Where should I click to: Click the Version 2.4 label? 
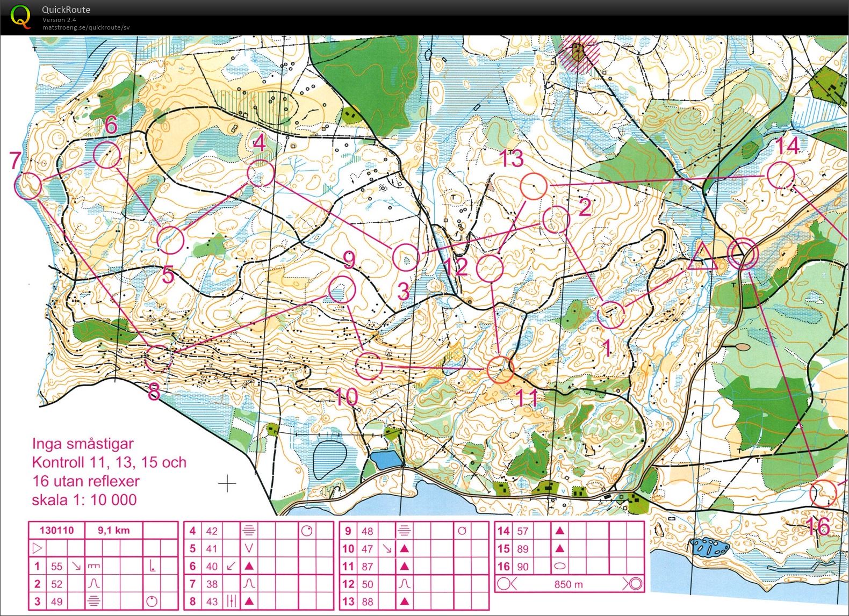click(x=59, y=20)
